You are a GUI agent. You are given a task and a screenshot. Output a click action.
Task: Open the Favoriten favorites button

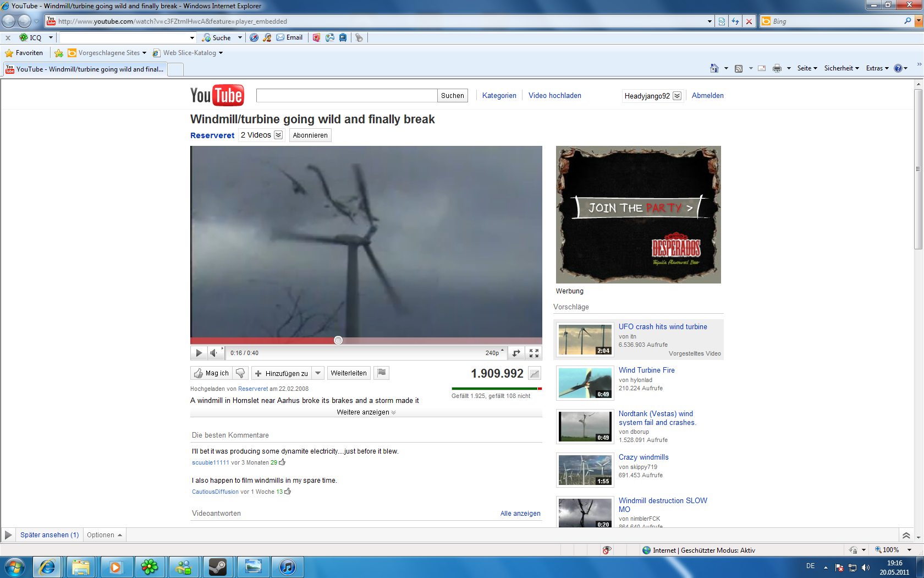click(24, 53)
